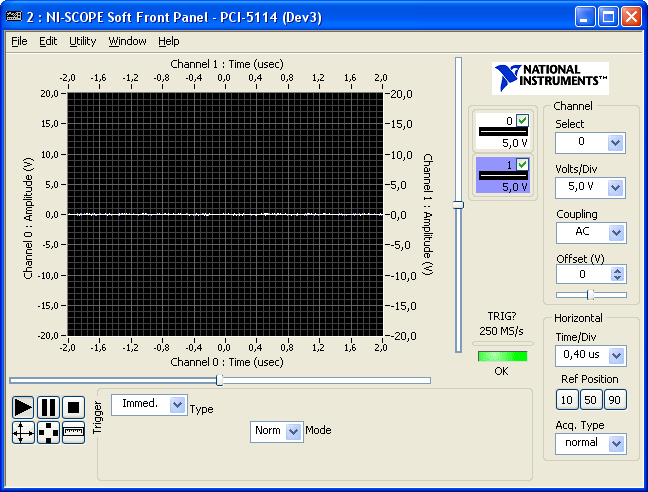Click the autosetup dots icon
This screenshot has height=492, width=648.
pyautogui.click(x=48, y=433)
